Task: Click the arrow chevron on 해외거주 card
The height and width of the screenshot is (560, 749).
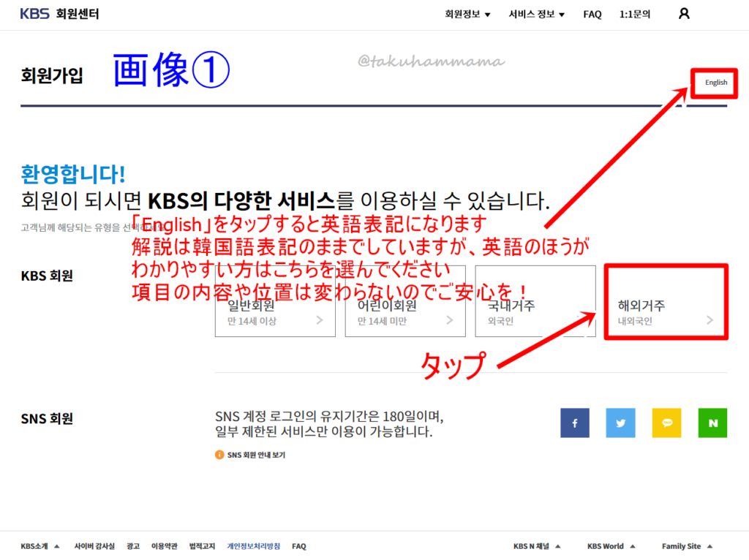Action: pos(710,320)
